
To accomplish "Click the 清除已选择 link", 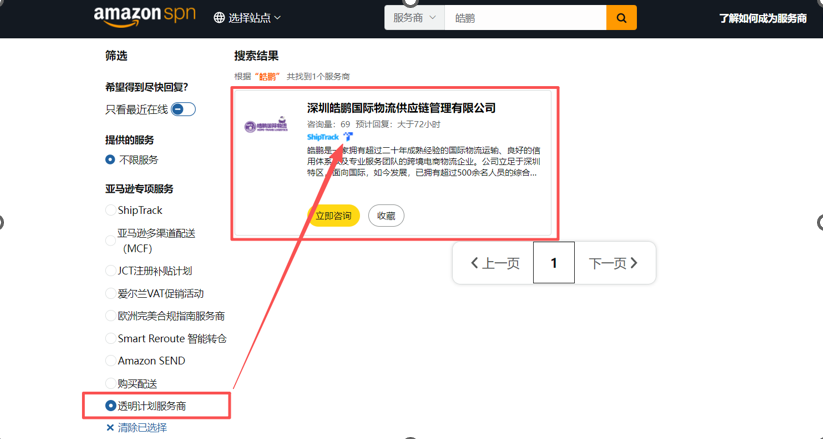I will pos(142,427).
